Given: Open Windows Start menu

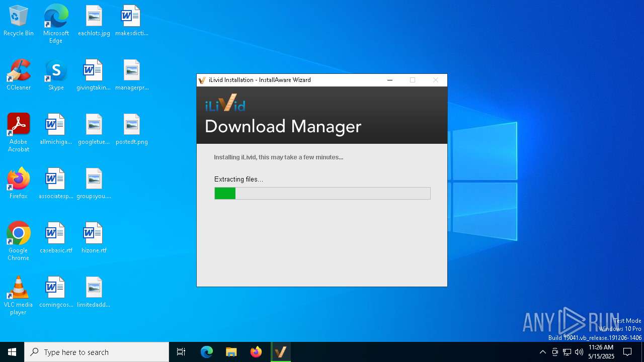Looking at the screenshot, I should (12, 352).
